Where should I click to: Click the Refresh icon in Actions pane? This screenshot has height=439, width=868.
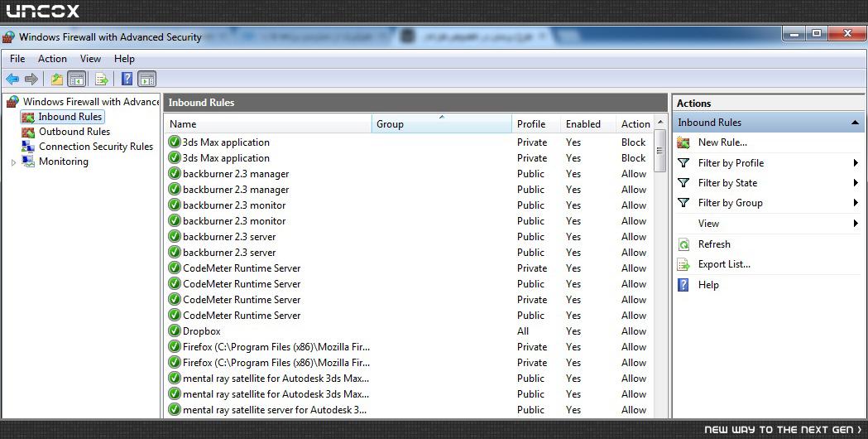(x=683, y=244)
